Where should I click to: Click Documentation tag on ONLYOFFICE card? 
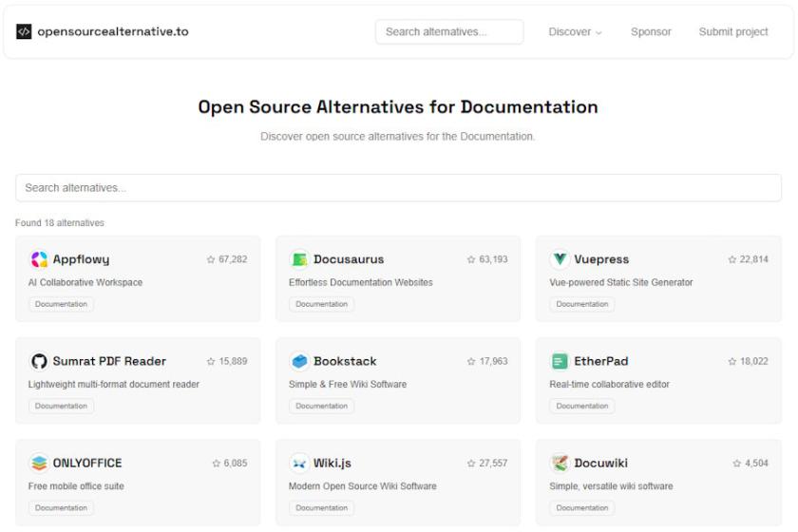61,507
